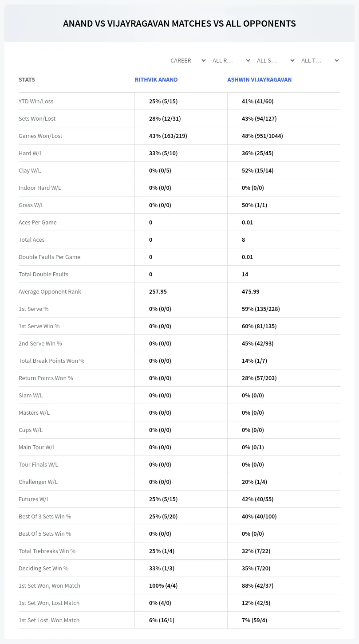Click the STATS column header
Image resolution: width=359 pixels, height=644 pixels.
tap(27, 80)
